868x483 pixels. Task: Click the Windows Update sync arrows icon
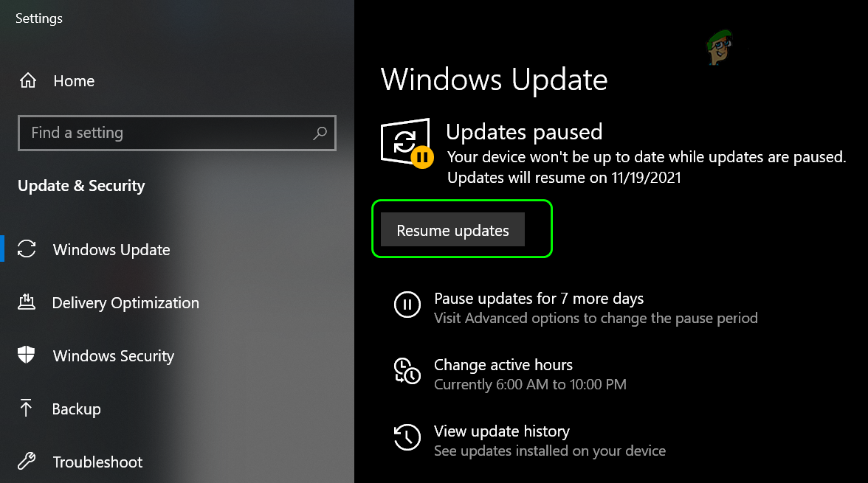click(x=27, y=249)
